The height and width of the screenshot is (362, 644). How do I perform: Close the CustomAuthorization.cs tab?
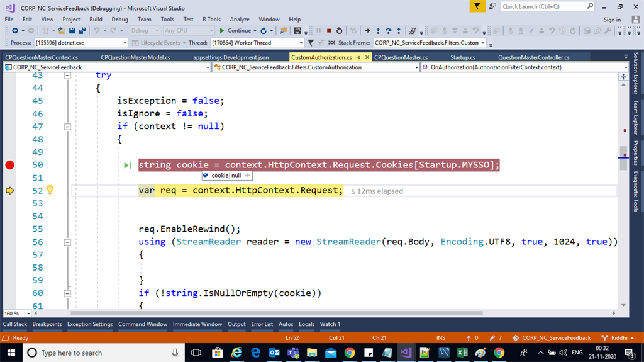pos(367,57)
